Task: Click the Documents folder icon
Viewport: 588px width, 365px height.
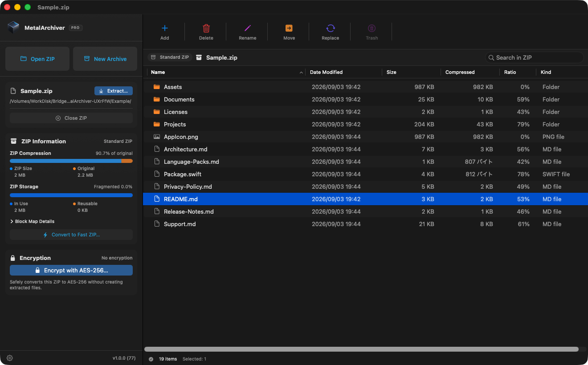Action: pos(156,99)
